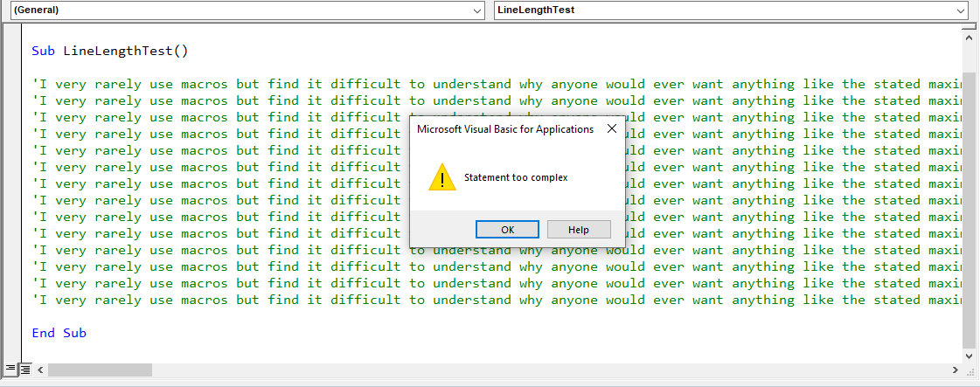Screen dimensions: 980x387
Task: Click OK in the error dialog
Action: coord(507,229)
